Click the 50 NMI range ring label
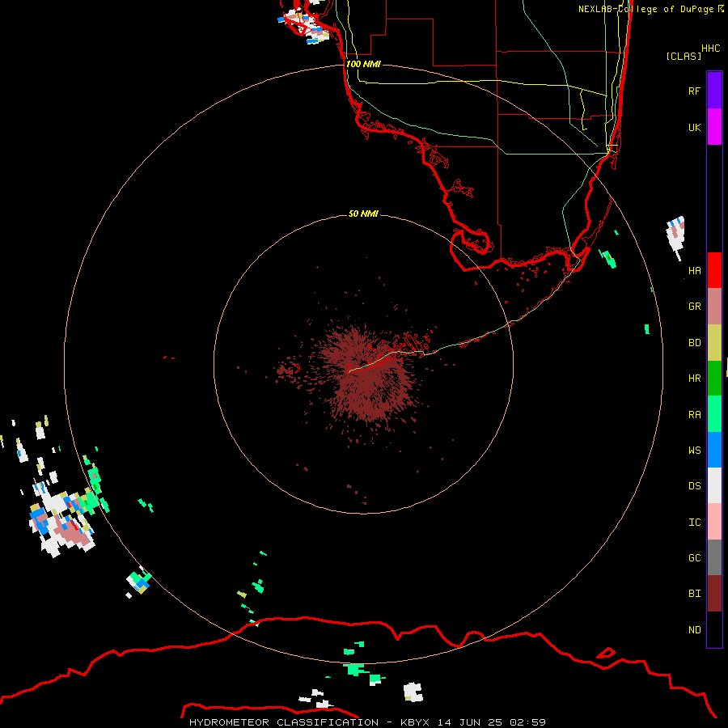Screen dimensions: 728x728 click(x=363, y=214)
